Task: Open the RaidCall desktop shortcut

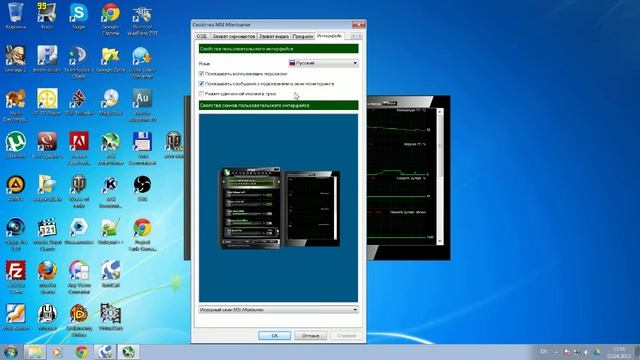Action: pos(110,274)
